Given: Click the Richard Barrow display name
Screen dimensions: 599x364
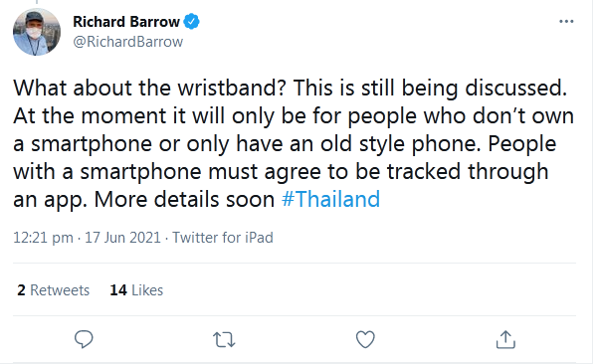Looking at the screenshot, I should tap(126, 22).
